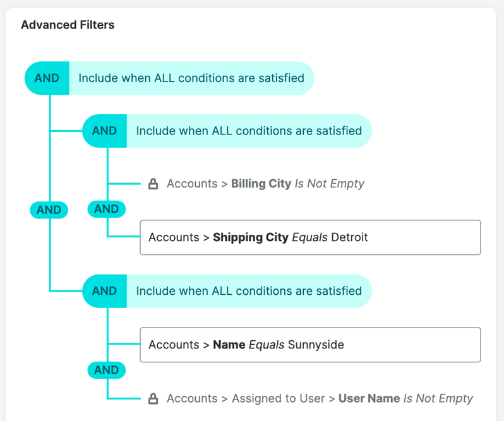
Task: Select the first nested group's Include when ALL label
Action: click(x=249, y=131)
